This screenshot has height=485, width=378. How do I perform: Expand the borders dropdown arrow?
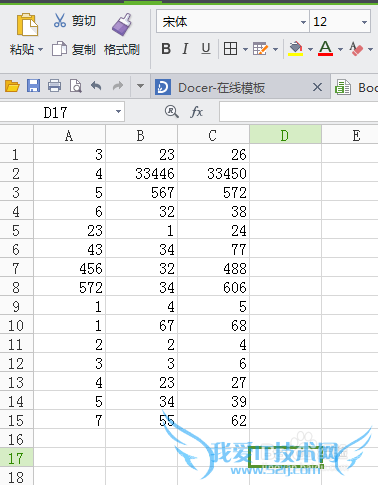pos(245,49)
